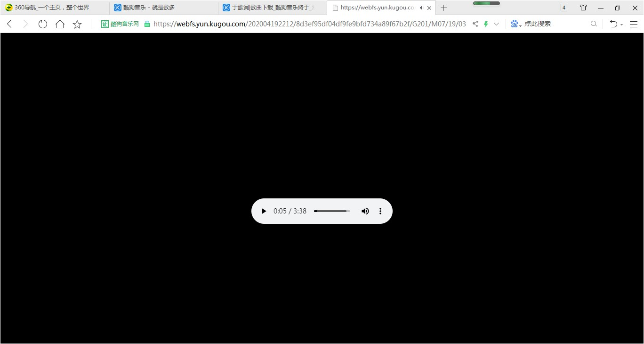Screen dimensions: 644x344
Task: Open the skin shirt icon
Action: coord(583,8)
